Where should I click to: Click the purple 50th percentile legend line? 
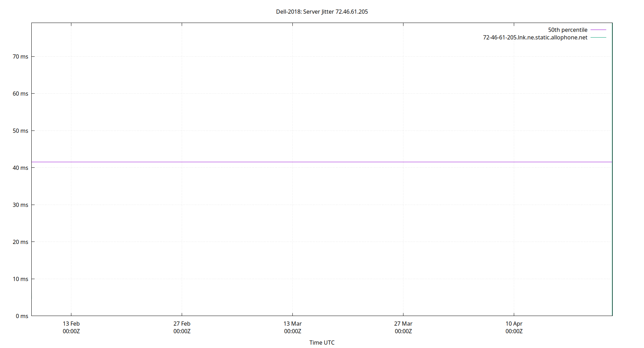point(598,30)
